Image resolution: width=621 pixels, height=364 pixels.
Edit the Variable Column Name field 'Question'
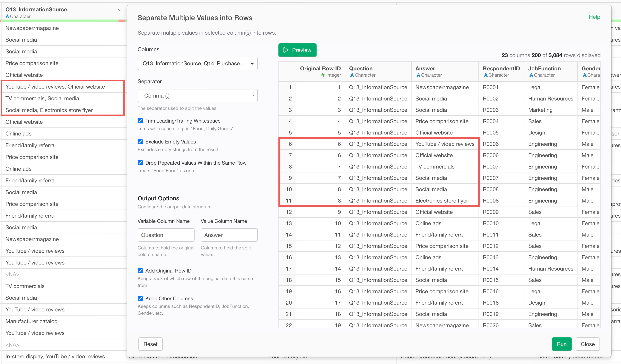pyautogui.click(x=166, y=235)
